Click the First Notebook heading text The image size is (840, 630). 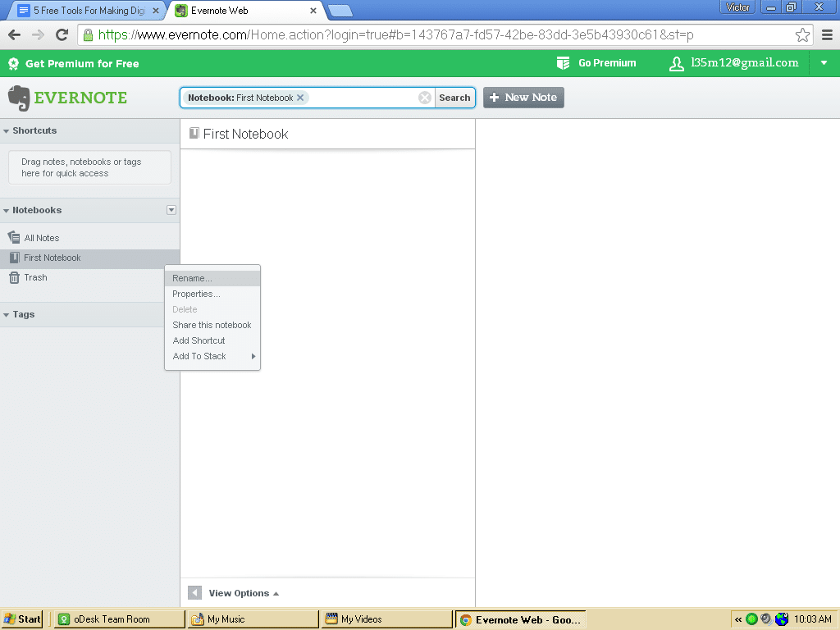pos(246,134)
